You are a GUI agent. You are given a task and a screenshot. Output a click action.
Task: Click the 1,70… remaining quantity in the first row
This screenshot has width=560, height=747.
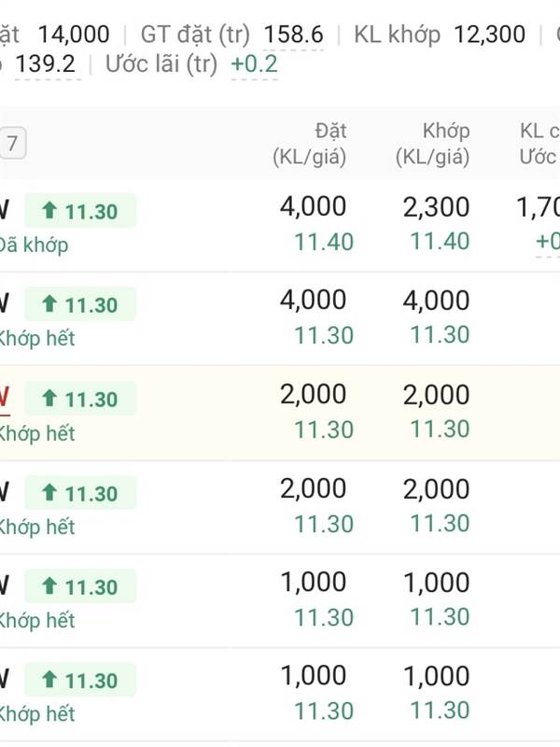[x=539, y=207]
